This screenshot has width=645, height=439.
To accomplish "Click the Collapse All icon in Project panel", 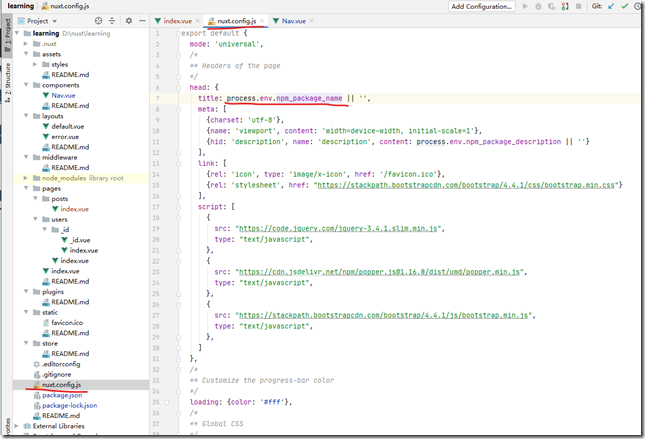I will click(112, 21).
